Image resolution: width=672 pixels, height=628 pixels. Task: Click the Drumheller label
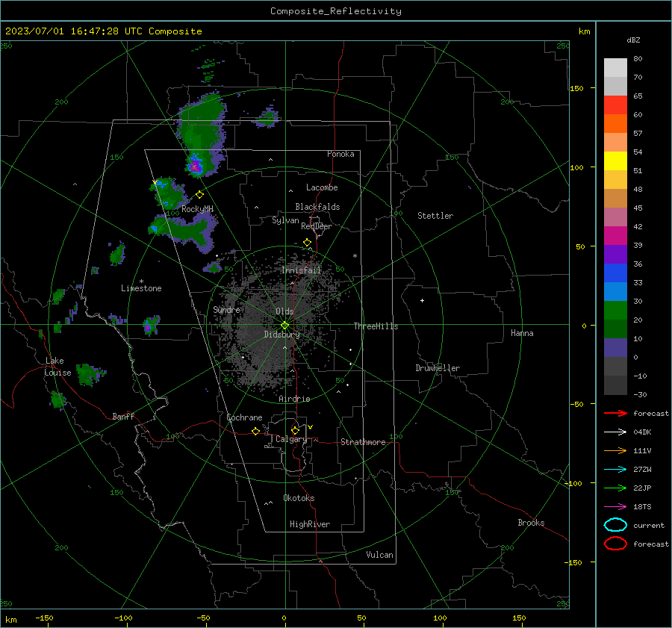click(x=438, y=368)
